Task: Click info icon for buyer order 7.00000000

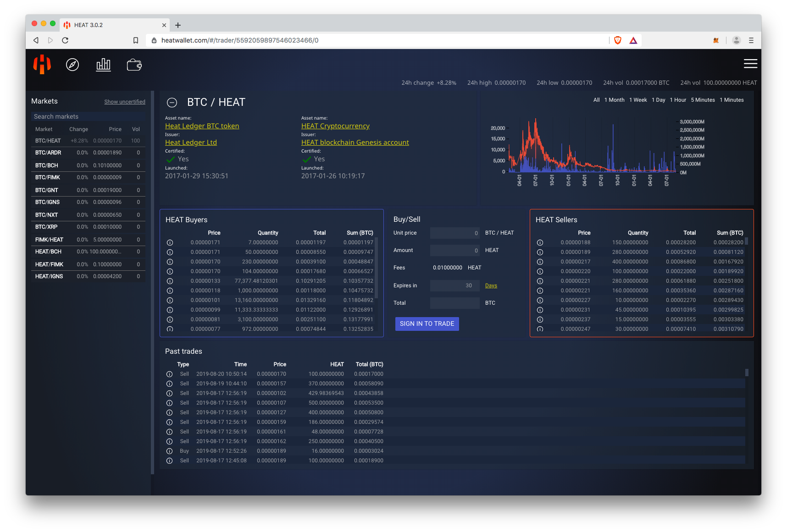Action: coord(170,242)
